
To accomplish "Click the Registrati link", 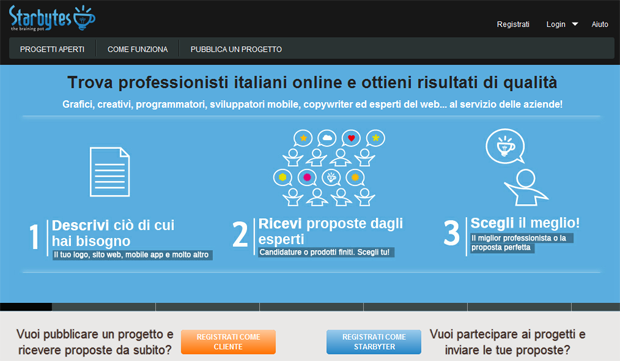I will click(x=513, y=24).
